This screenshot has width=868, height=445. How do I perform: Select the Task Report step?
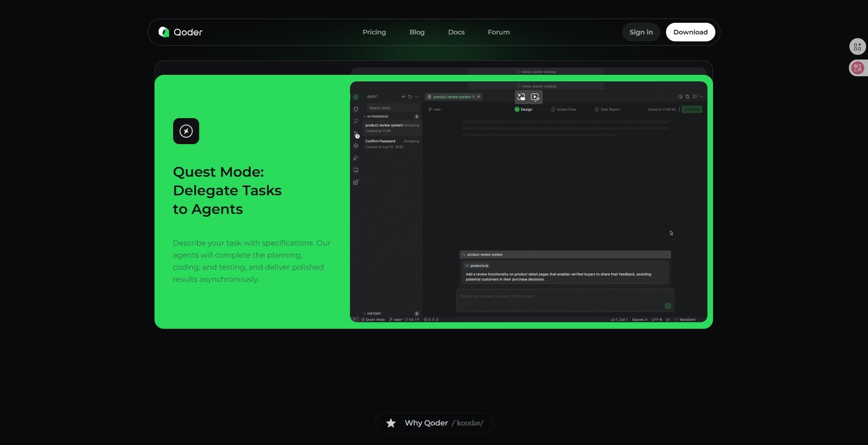coord(607,110)
